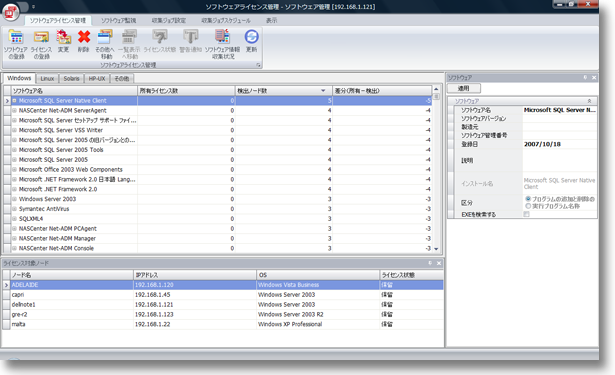Close the ライセンス対象ノード panel

pos(439,263)
